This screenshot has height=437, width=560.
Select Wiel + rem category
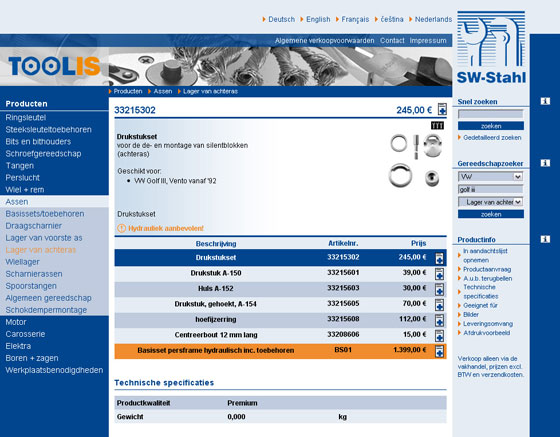25,190
